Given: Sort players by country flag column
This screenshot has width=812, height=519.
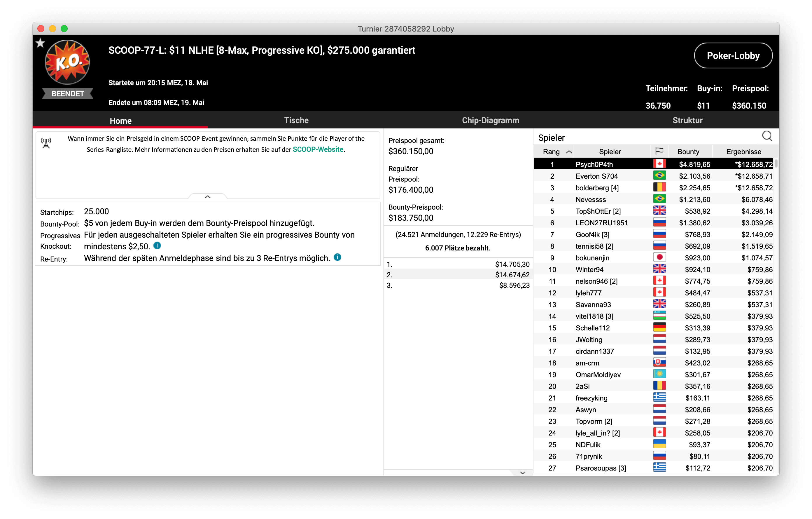Looking at the screenshot, I should click(x=659, y=151).
